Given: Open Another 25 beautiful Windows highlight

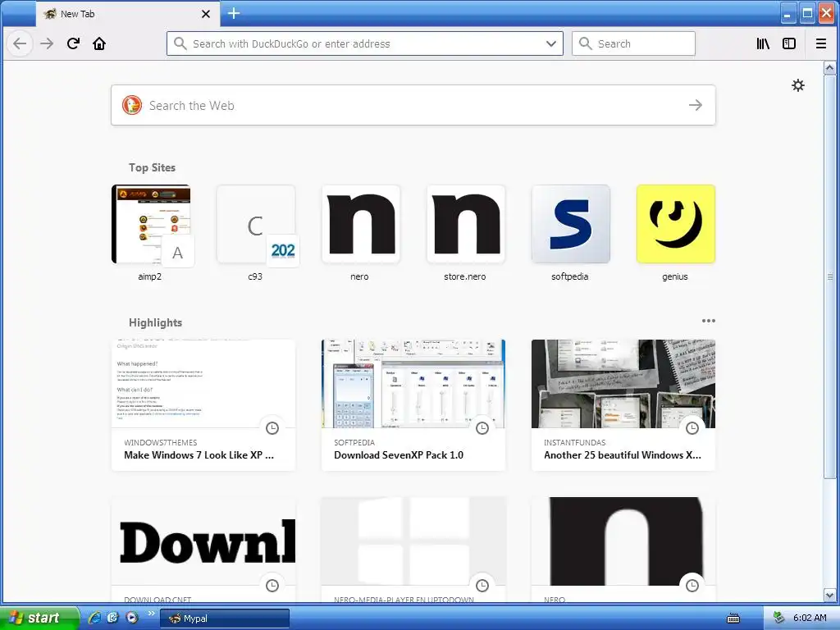Looking at the screenshot, I should (623, 405).
